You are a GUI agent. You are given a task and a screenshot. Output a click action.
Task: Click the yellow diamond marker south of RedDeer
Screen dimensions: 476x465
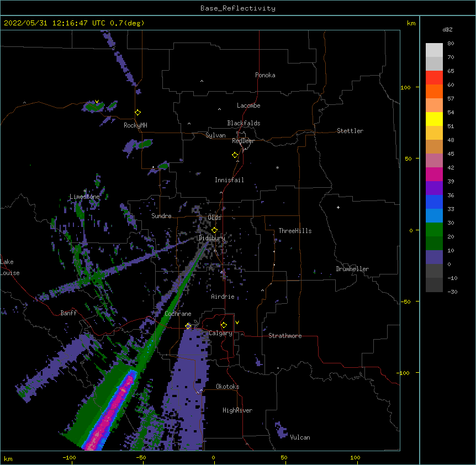(x=235, y=155)
